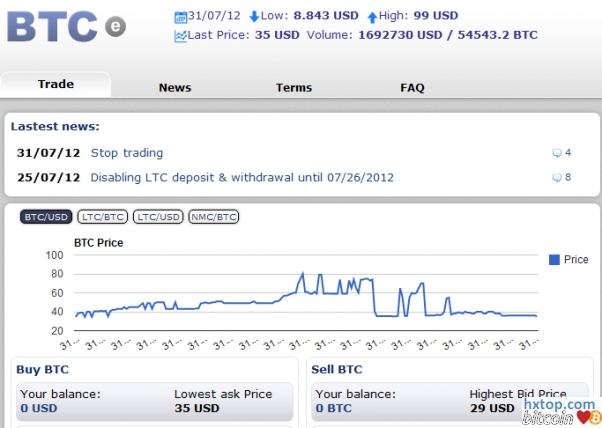
Task: Click the chart icon beside Last Price
Action: 180,35
